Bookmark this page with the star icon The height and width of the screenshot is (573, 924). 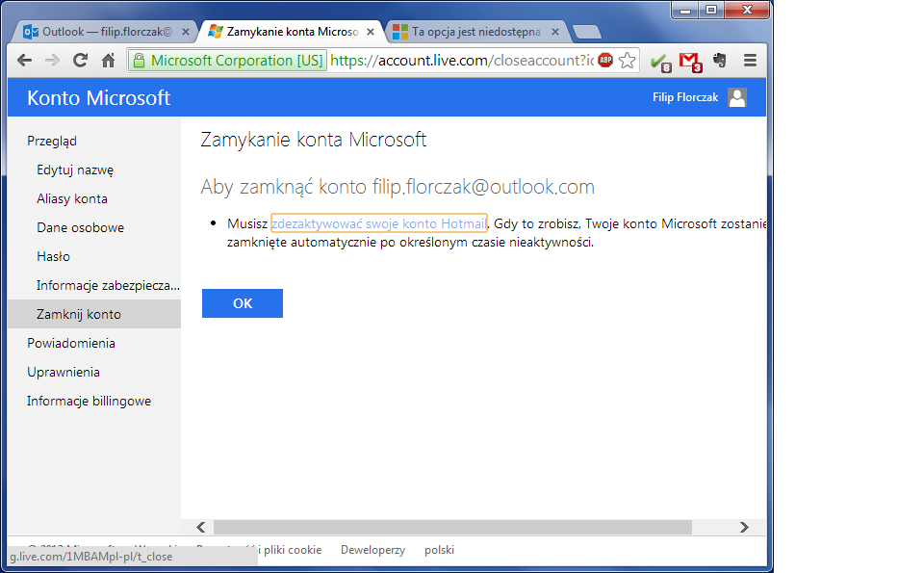click(627, 60)
